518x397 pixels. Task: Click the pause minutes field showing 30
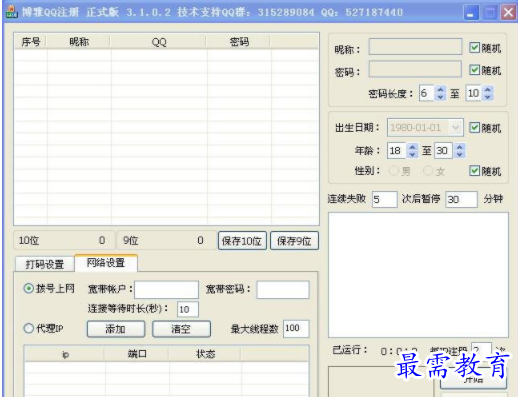pos(461,199)
